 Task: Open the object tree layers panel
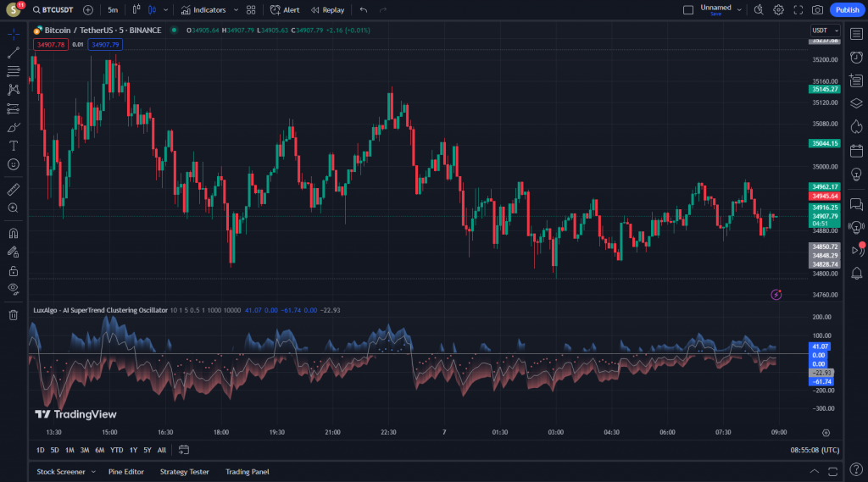coord(856,103)
